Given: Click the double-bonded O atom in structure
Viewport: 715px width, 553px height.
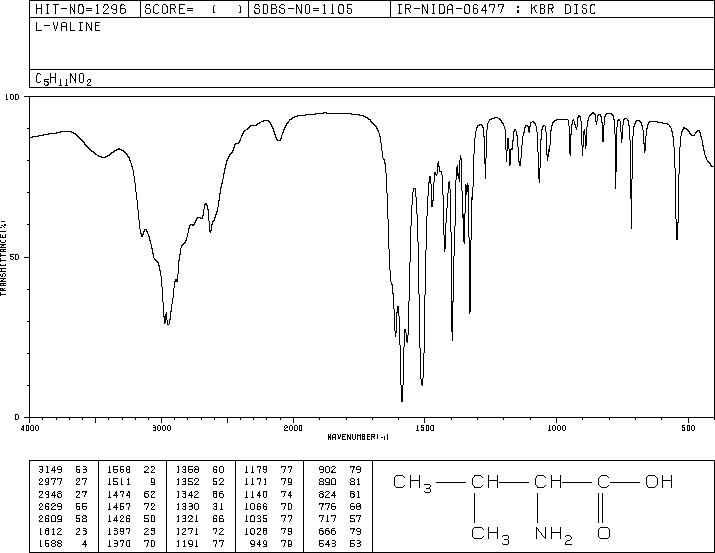Looking at the screenshot, I should tap(604, 533).
